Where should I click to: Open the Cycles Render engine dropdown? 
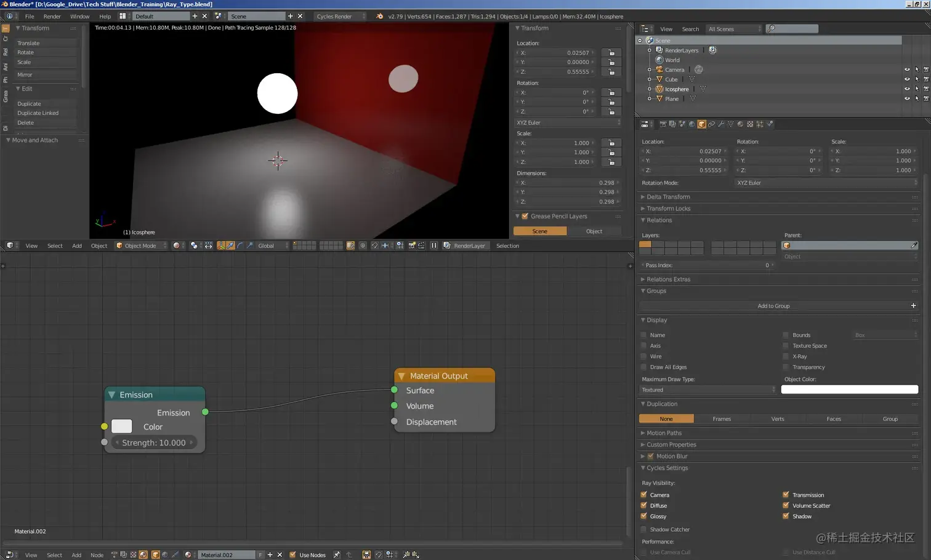340,17
